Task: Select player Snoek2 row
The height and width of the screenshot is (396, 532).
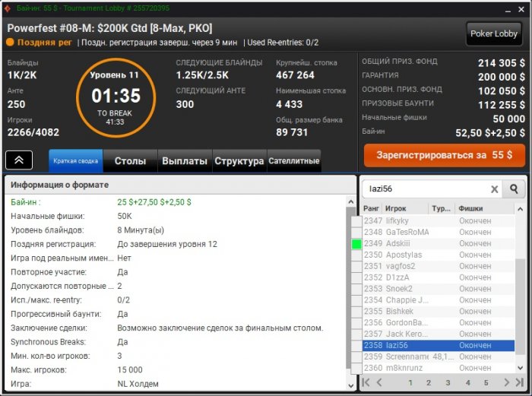Action: (x=439, y=289)
